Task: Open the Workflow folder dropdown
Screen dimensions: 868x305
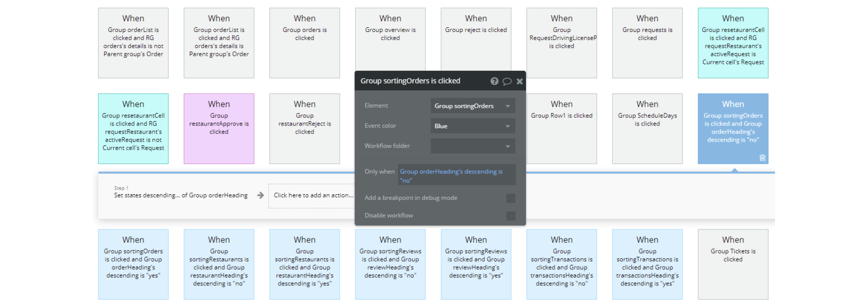Action: 472,146
